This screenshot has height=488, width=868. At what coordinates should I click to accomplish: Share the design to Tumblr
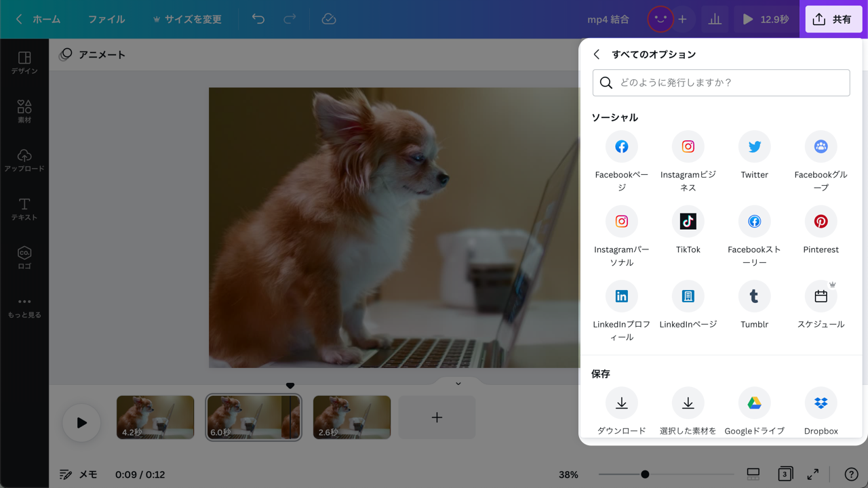754,296
